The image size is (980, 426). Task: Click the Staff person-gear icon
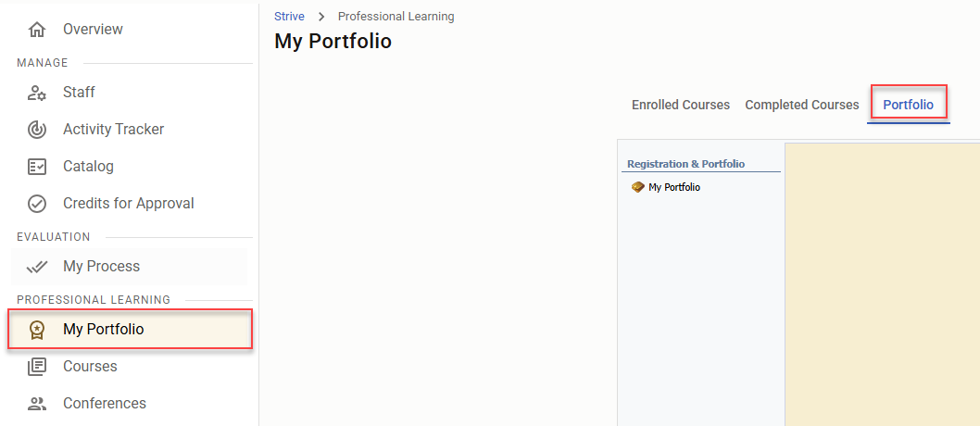pyautogui.click(x=37, y=93)
